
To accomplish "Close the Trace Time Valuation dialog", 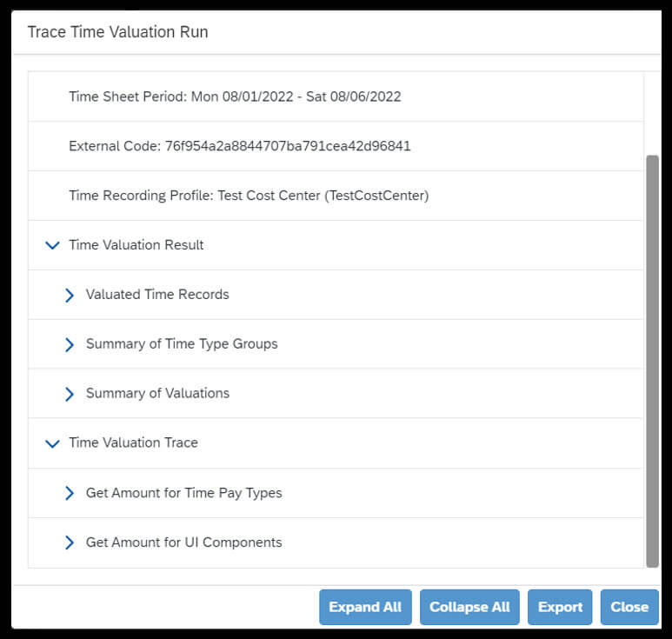I will [629, 607].
